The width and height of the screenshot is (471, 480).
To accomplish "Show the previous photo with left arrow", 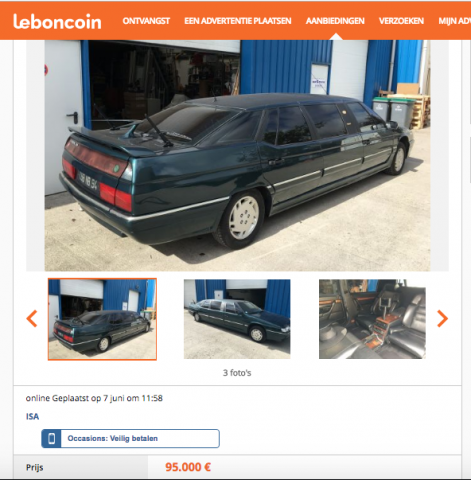I will click(32, 319).
